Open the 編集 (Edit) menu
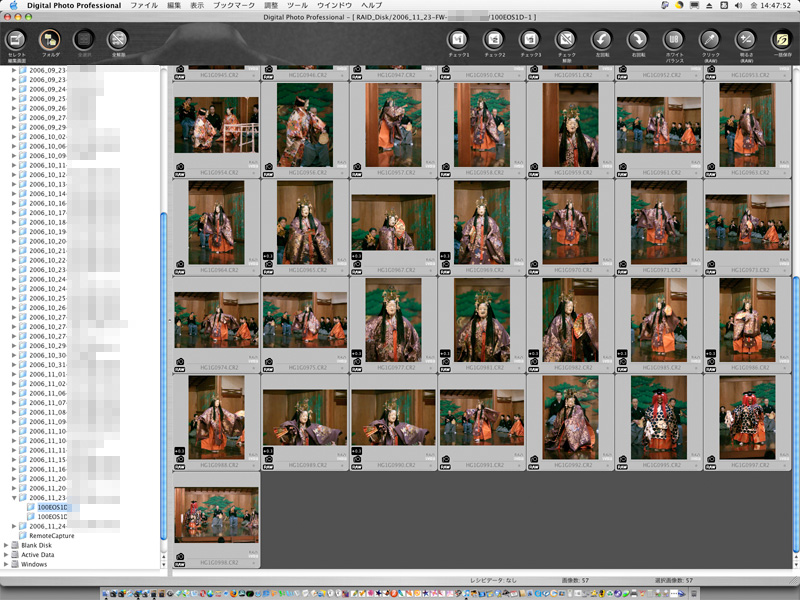The height and width of the screenshot is (600, 800). [174, 5]
